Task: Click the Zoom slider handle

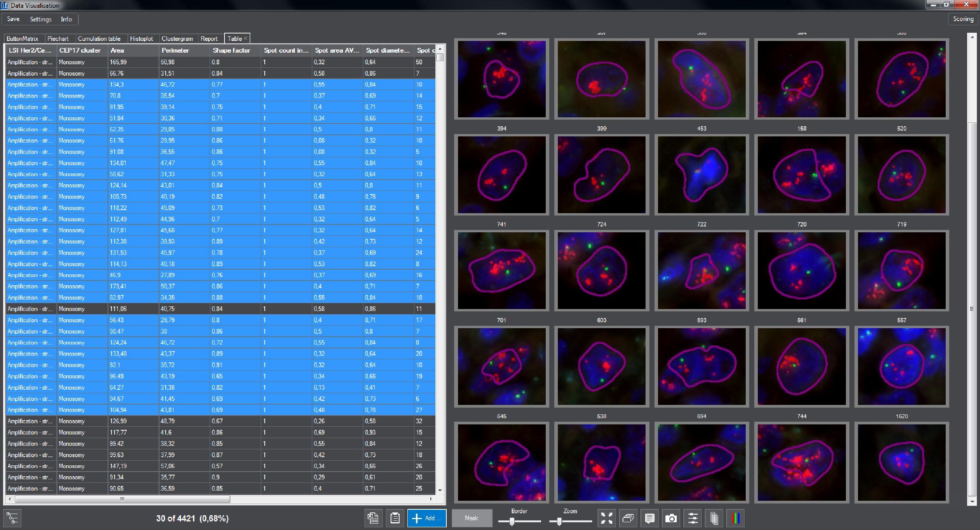Action: pos(559,521)
